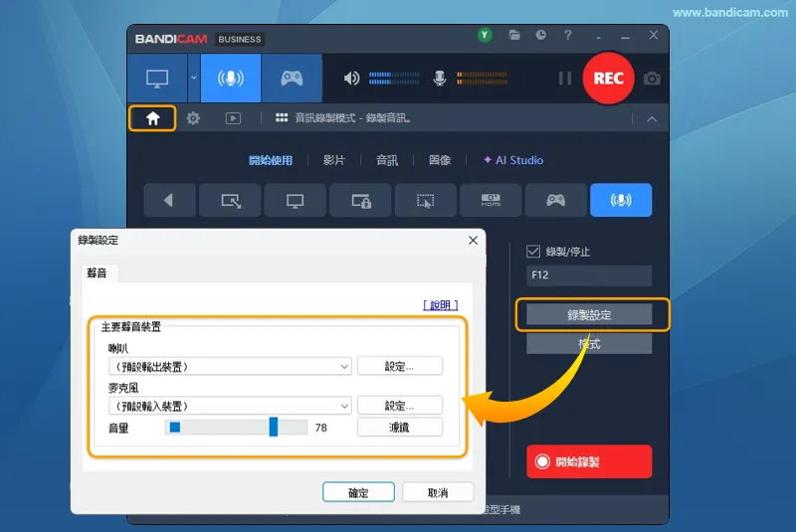
Task: Click the back arrow mode button
Action: tap(169, 200)
